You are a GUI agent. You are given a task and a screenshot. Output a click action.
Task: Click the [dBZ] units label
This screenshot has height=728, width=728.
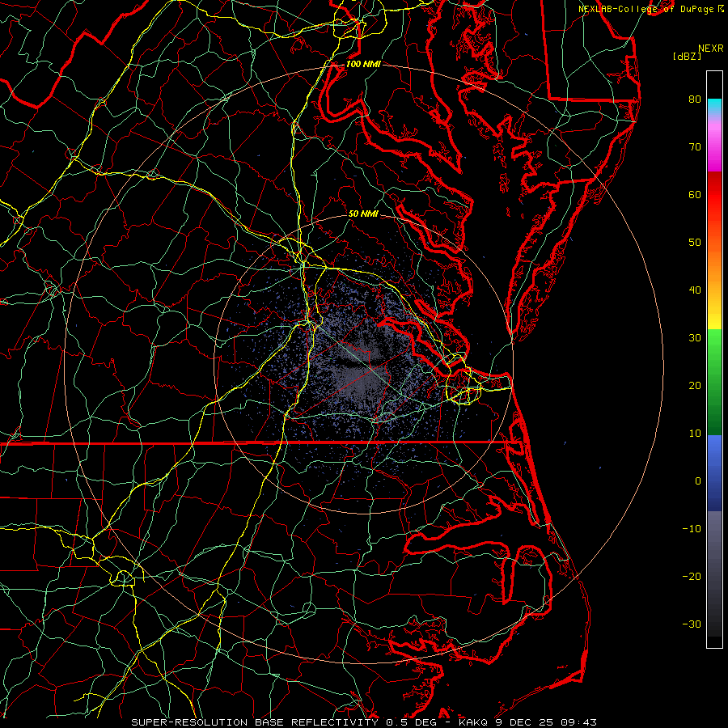[x=687, y=56]
